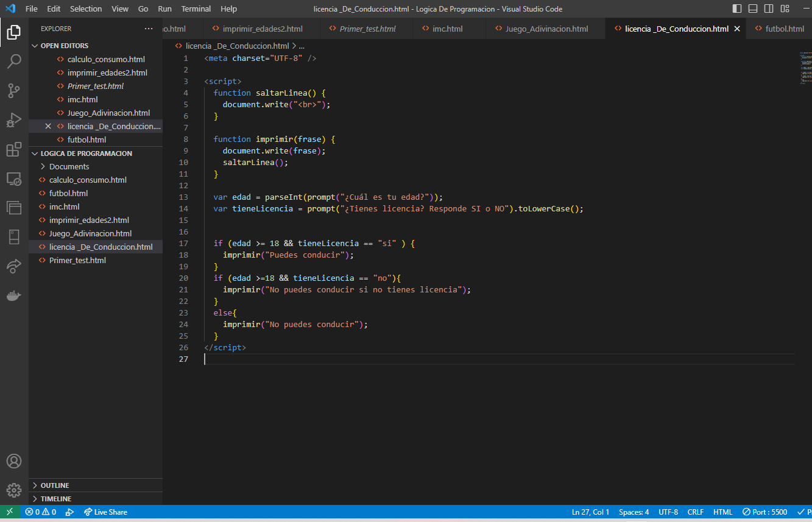Toggle primary side bar layout icon
Screen dimensions: 812x522
click(x=737, y=9)
